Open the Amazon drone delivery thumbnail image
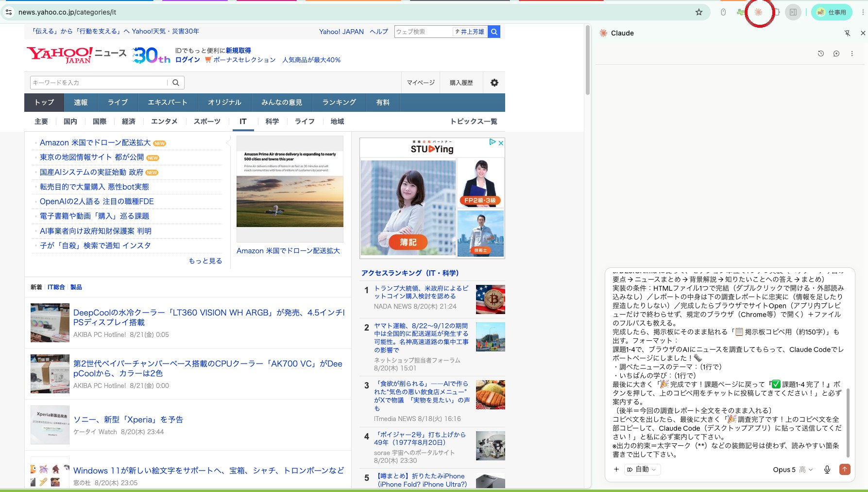 tap(290, 189)
